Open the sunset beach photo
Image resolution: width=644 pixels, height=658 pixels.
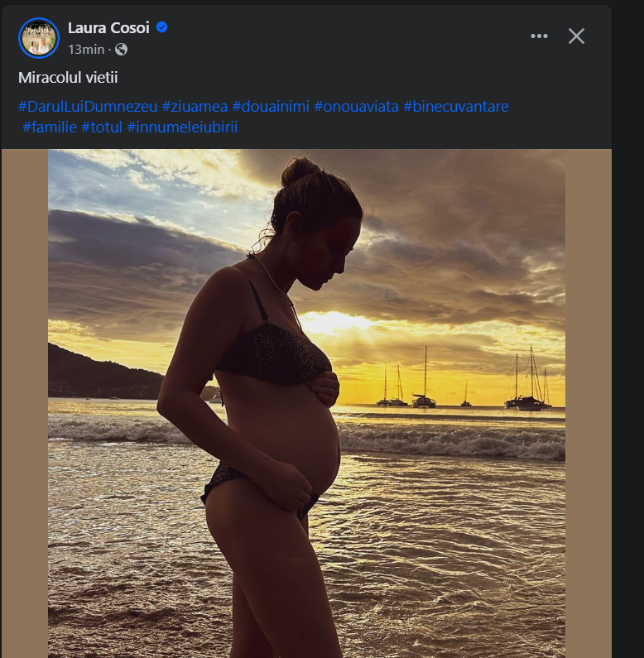(306, 397)
